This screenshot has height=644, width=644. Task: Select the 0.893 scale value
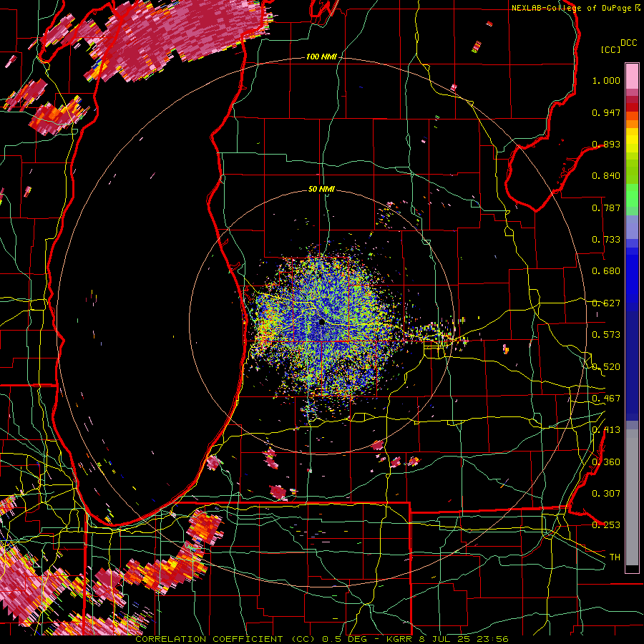[606, 144]
